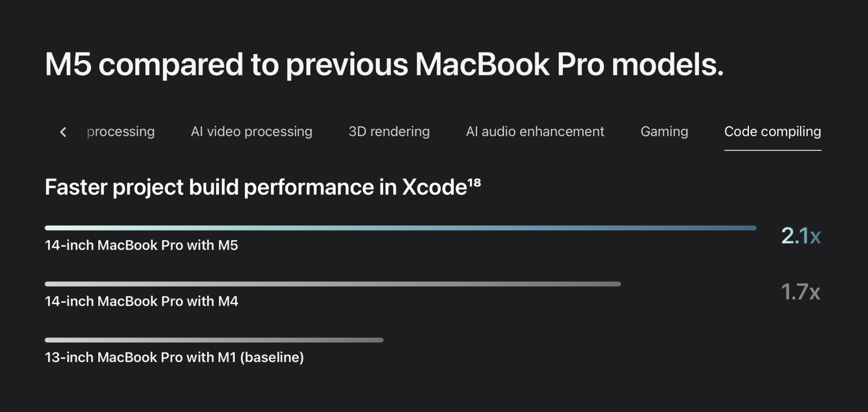
Task: View the Gaming performance comparison
Action: click(x=664, y=131)
